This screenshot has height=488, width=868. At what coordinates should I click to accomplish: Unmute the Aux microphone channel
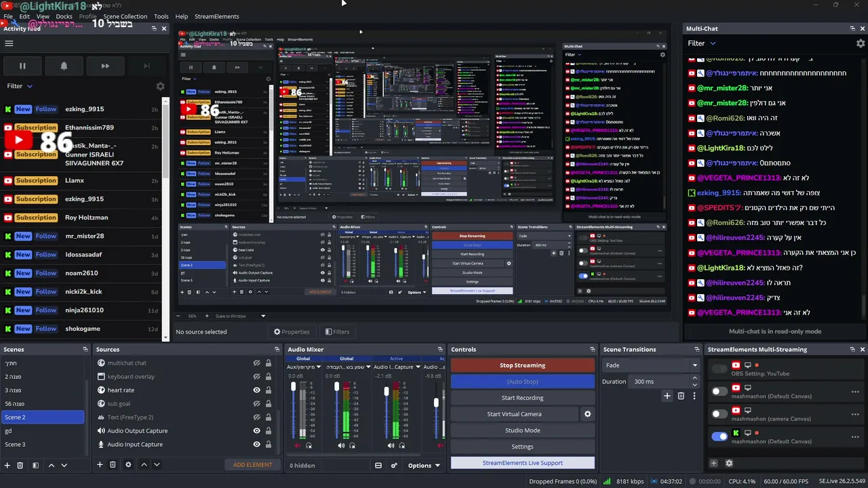pos(297,445)
